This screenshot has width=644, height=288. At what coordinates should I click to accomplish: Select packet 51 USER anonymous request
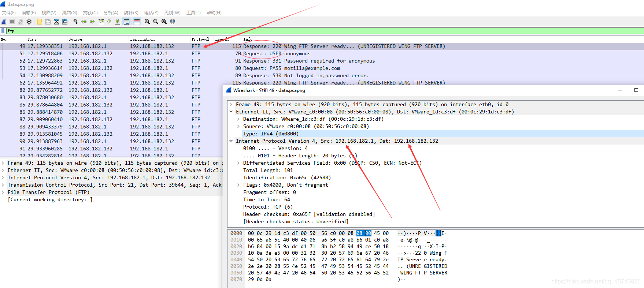[322, 53]
